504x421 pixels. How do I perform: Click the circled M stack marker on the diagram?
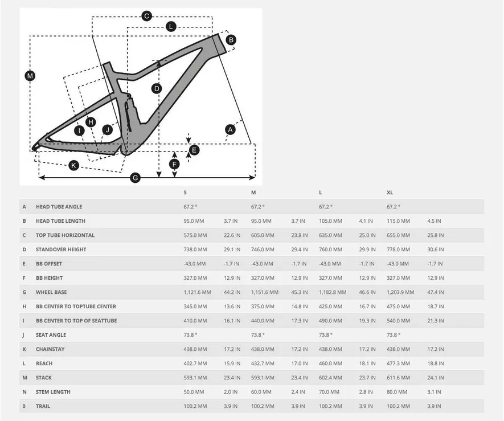(x=30, y=76)
